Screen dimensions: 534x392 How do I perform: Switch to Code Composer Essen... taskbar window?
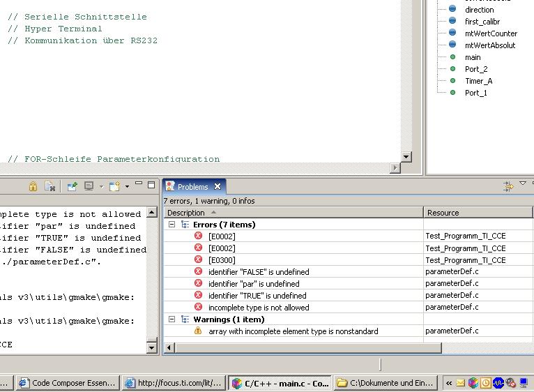[x=68, y=383]
